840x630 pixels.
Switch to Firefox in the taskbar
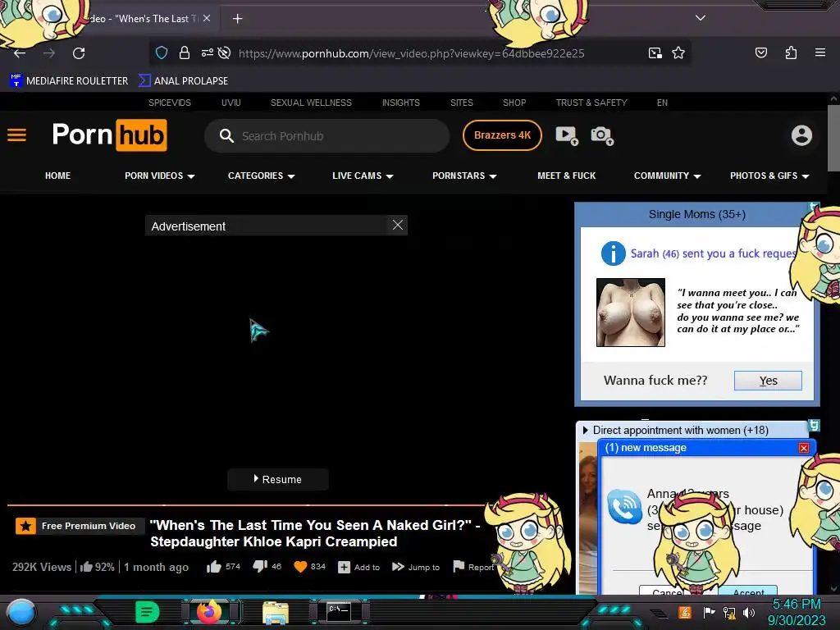pos(209,612)
